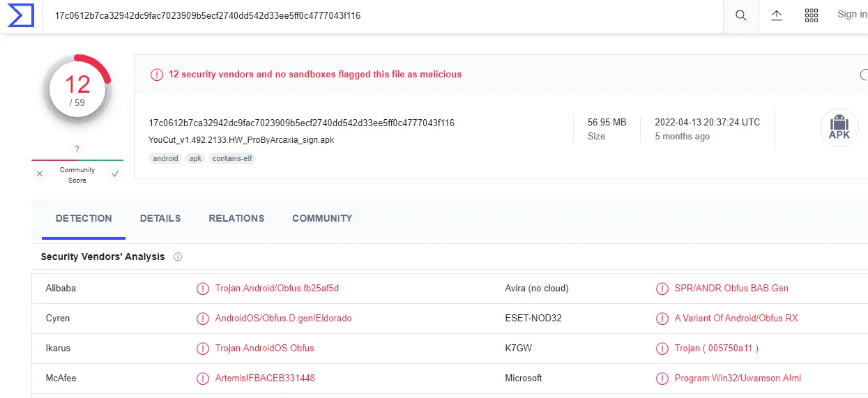Click the McAfee detection warning icon

point(203,378)
